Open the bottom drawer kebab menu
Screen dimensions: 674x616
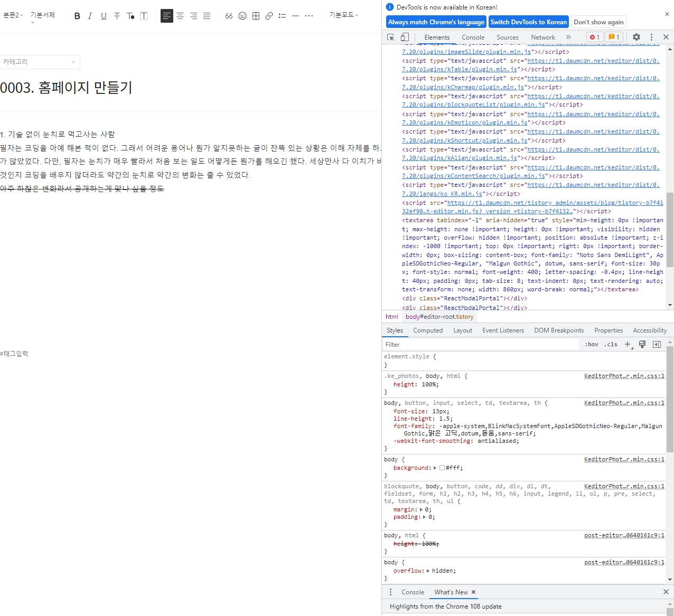390,592
